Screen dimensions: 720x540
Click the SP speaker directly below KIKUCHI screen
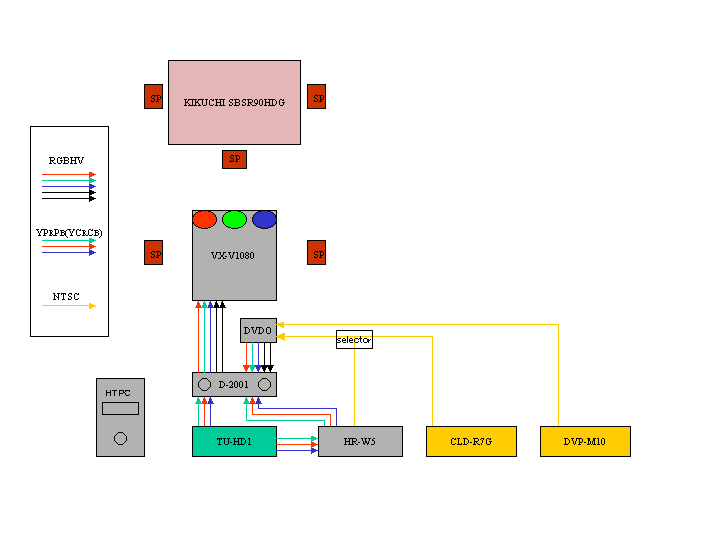tap(234, 159)
